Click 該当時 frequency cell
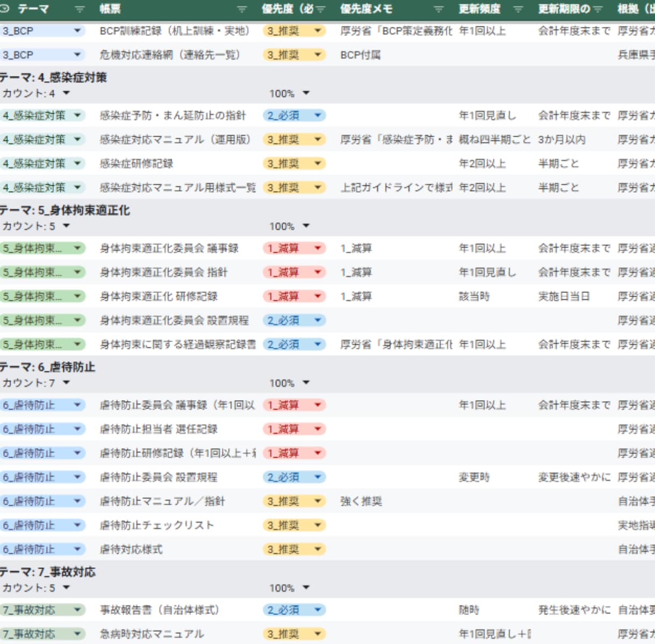This screenshot has width=655, height=644. click(474, 296)
